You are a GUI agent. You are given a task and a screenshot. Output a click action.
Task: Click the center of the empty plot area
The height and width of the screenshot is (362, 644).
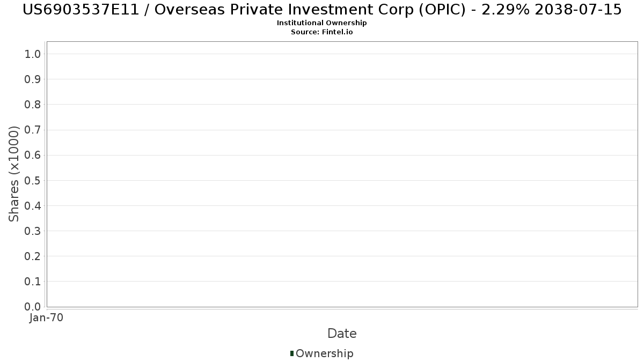342,174
